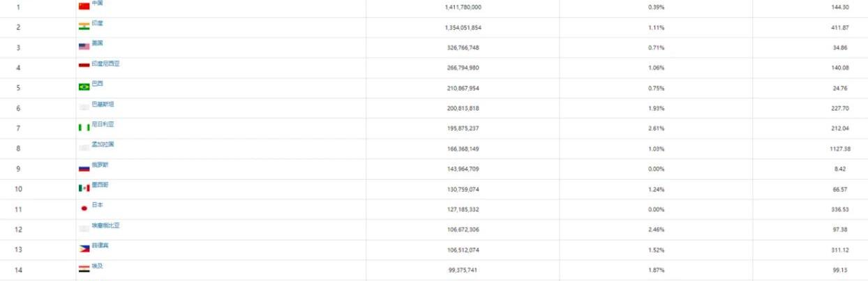The image size is (868, 281).
Task: Click the Philippines flag icon
Action: pyautogui.click(x=84, y=249)
